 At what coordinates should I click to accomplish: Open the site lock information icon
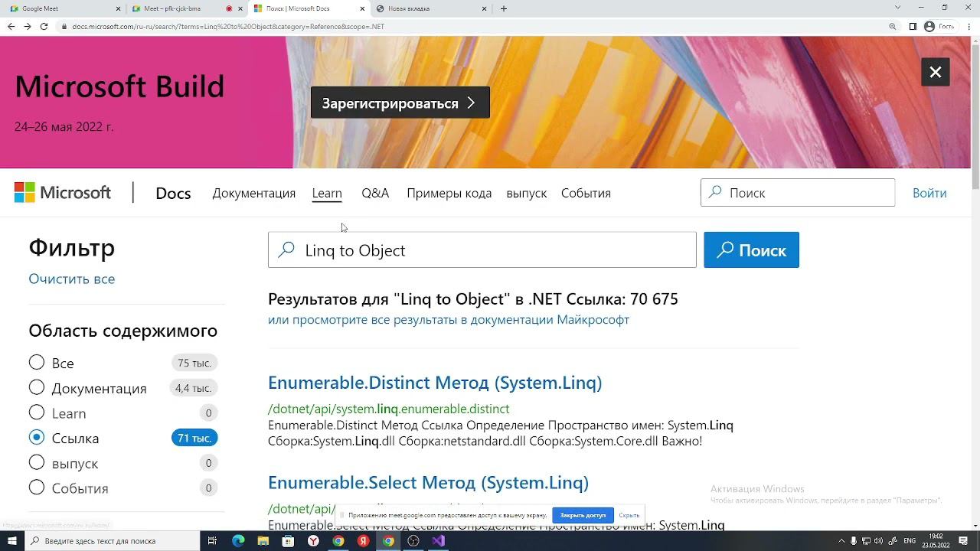point(64,26)
